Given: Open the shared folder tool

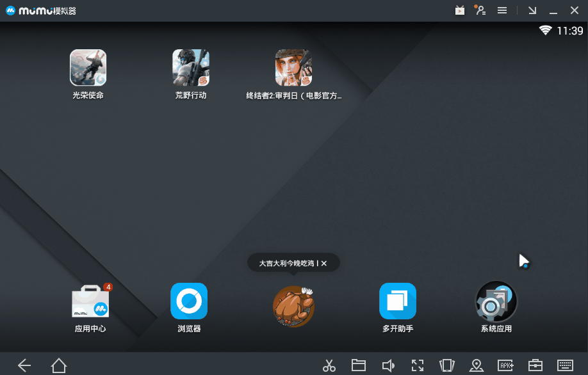Looking at the screenshot, I should (359, 365).
